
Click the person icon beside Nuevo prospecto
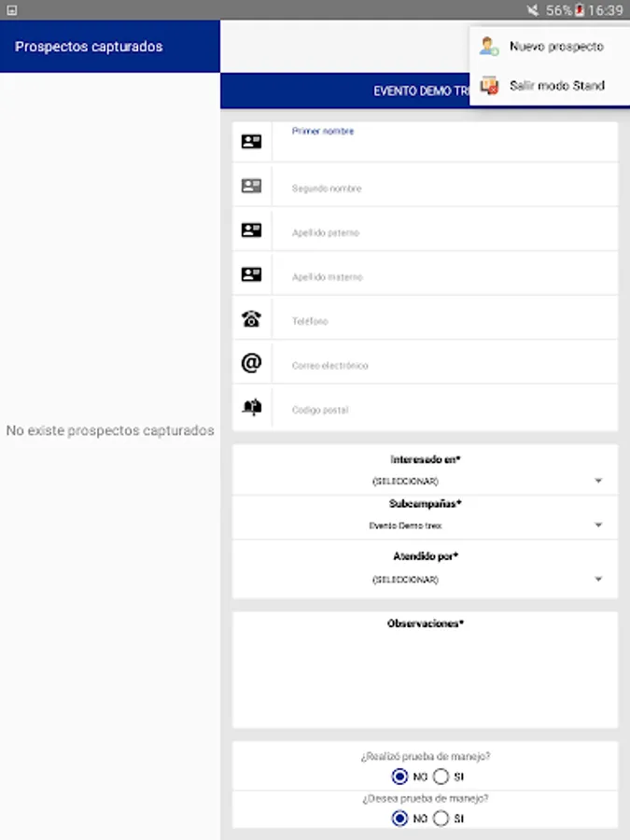[489, 46]
